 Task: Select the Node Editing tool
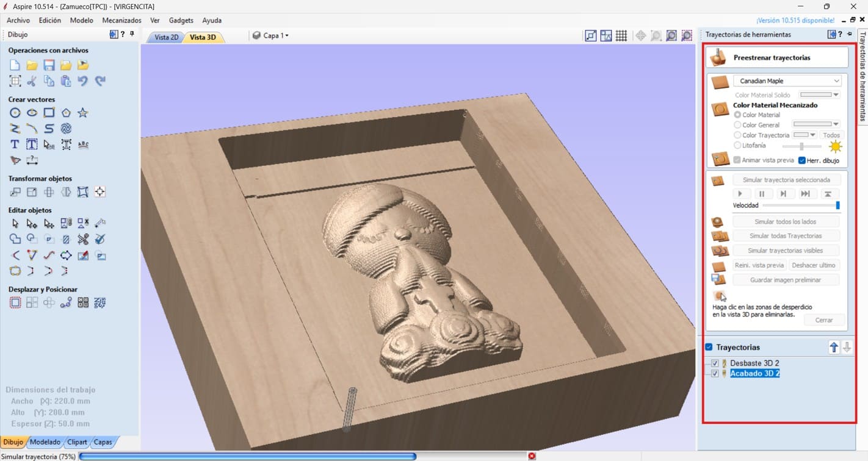click(32, 224)
